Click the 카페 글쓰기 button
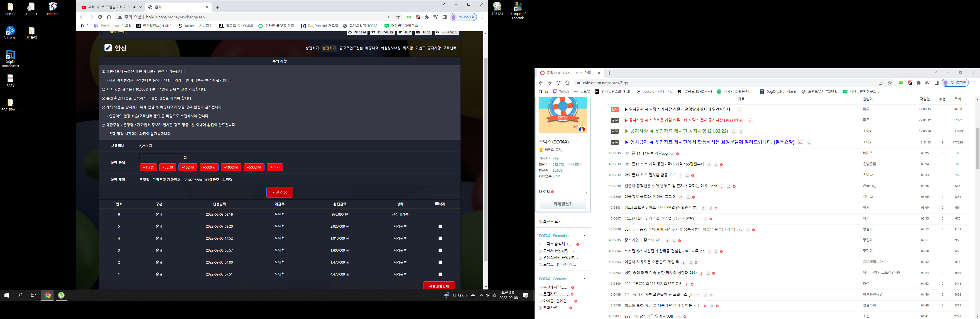The height and width of the screenshot is (319, 980). click(563, 204)
